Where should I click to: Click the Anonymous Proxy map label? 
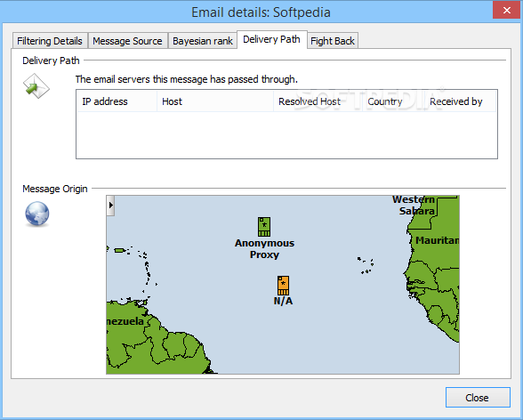(x=264, y=249)
